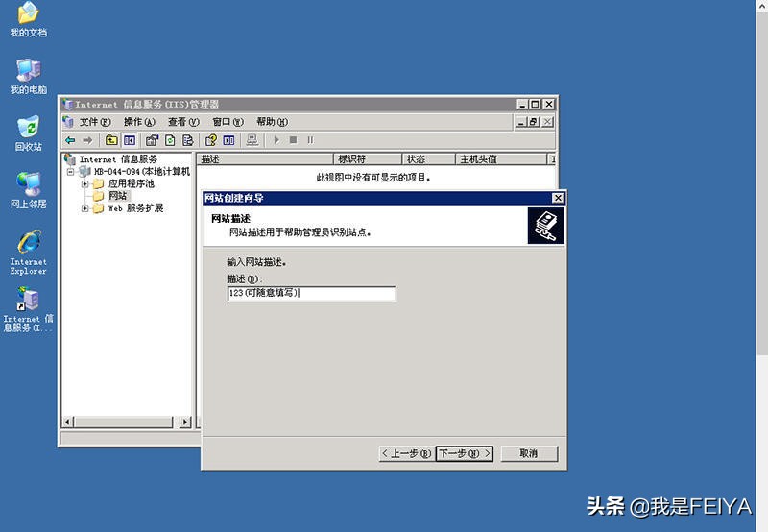Image resolution: width=768 pixels, height=532 pixels.
Task: Click the Pause item toolbar icon
Action: (310, 140)
